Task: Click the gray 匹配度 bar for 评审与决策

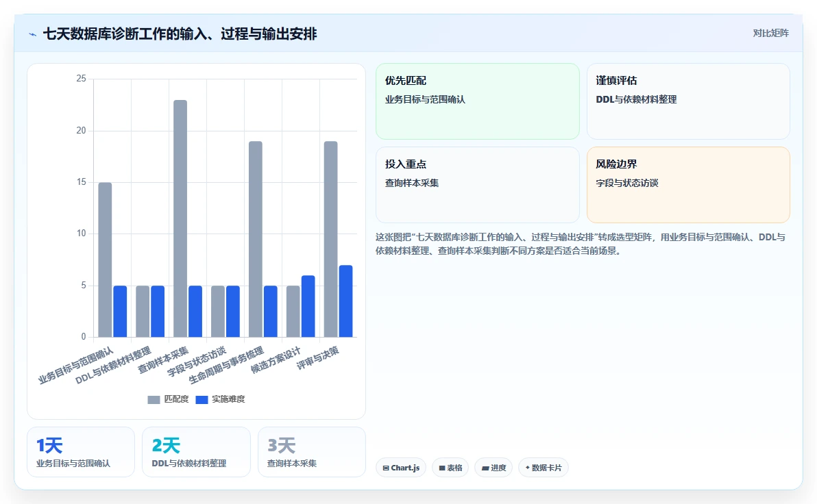Action: pos(331,240)
